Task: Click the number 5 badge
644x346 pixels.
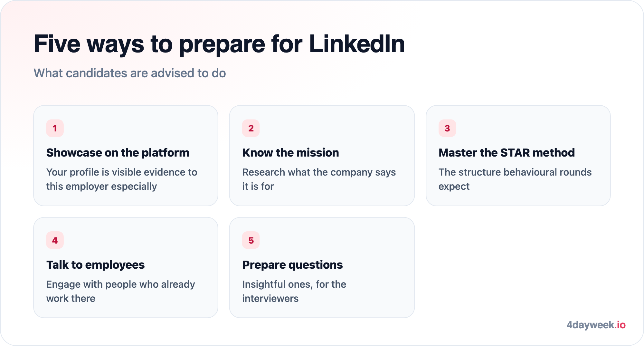Action: [x=251, y=240]
